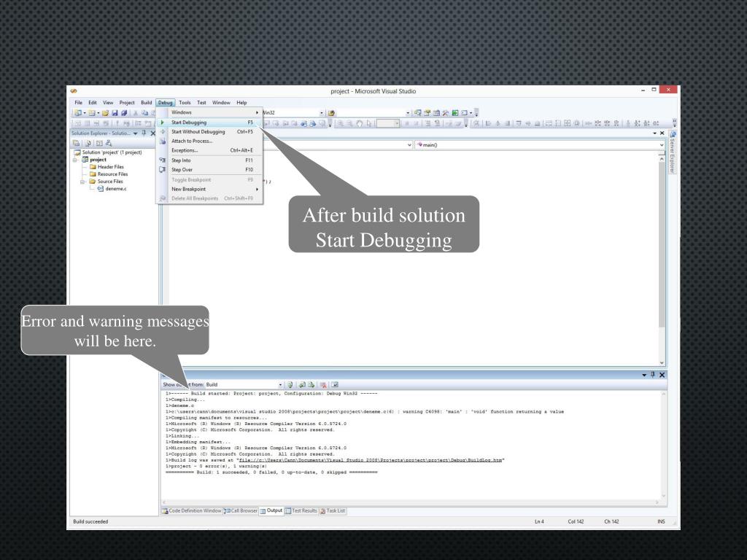Click View Class Diagram icon in Solution Explorer toolbar

[109, 143]
